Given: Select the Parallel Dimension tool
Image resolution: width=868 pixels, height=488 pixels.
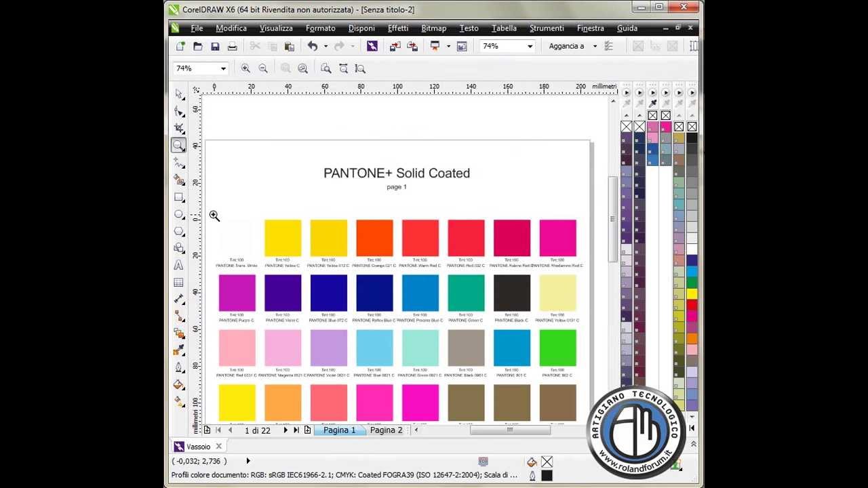Looking at the screenshot, I should click(179, 299).
